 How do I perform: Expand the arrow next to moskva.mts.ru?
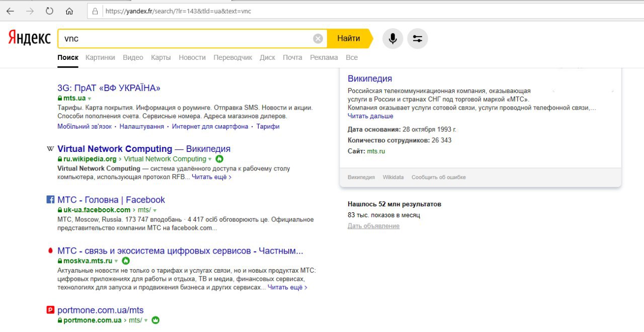[116, 261]
